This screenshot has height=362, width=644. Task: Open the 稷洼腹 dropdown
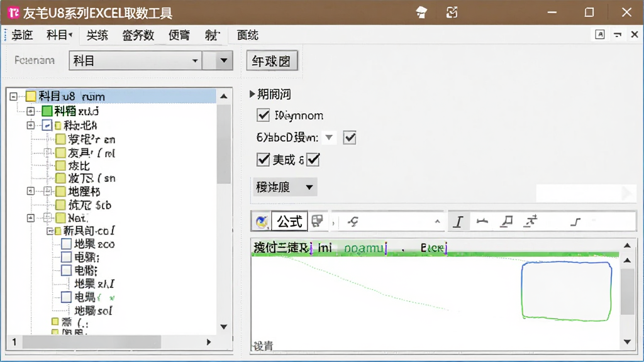284,187
